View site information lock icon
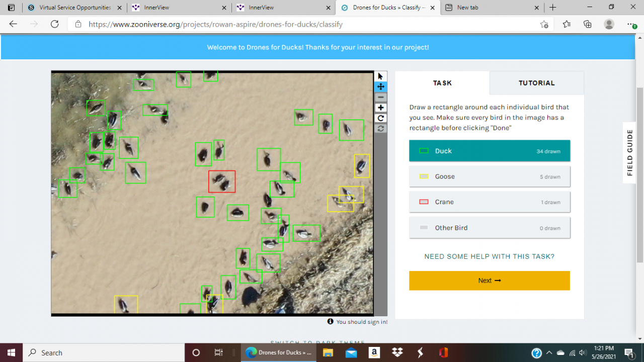 point(77,24)
